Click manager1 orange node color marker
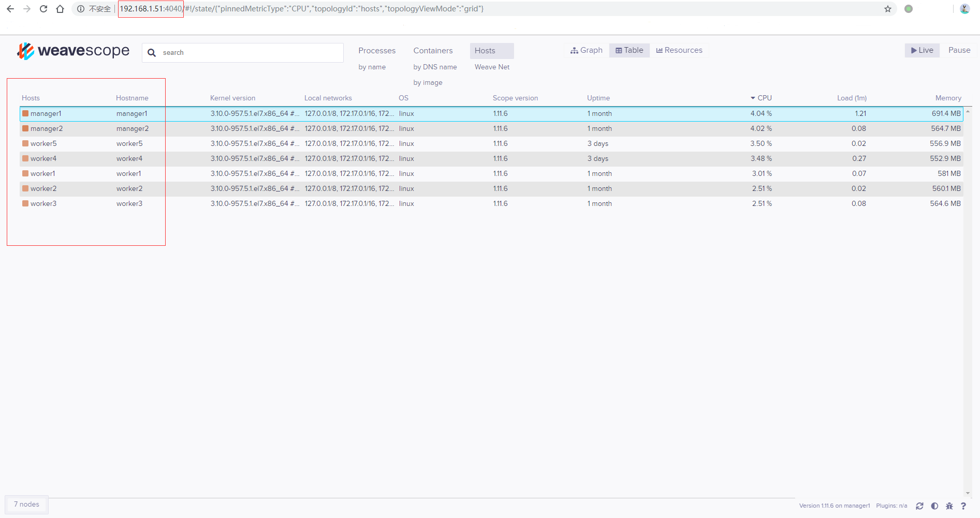This screenshot has width=980, height=518. point(25,114)
